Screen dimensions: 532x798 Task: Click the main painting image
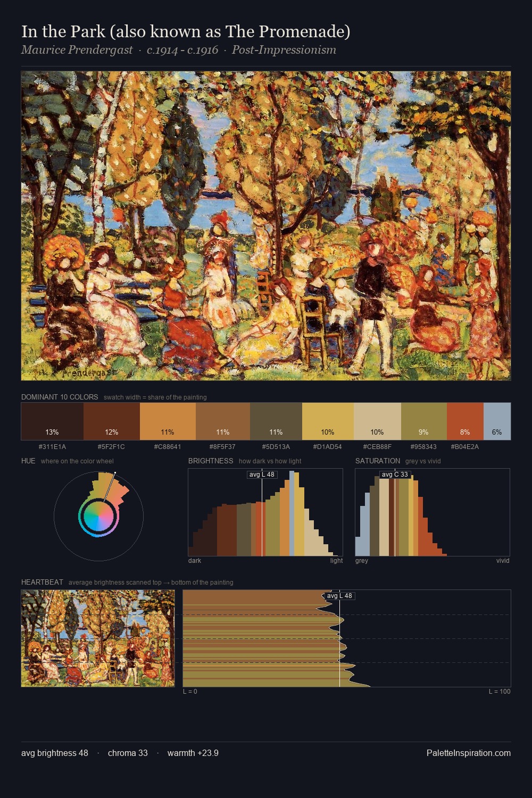266,226
